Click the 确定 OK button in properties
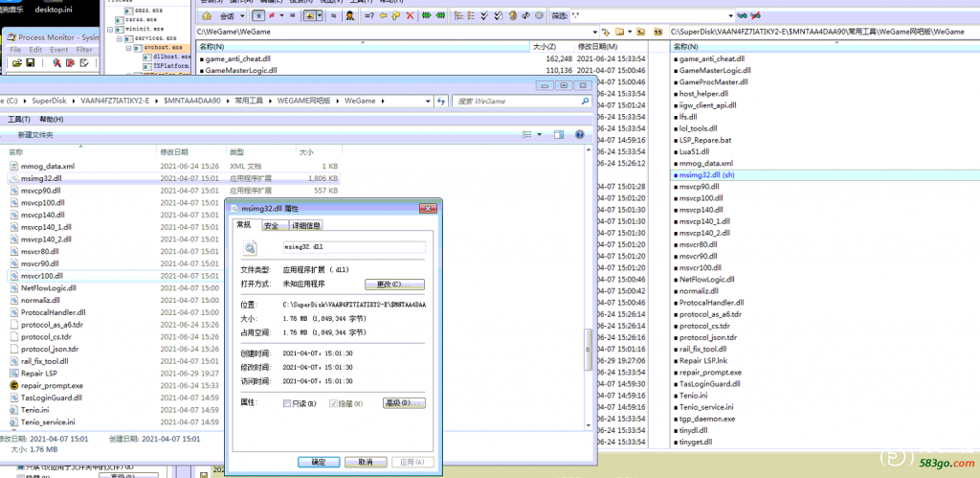 (319, 462)
